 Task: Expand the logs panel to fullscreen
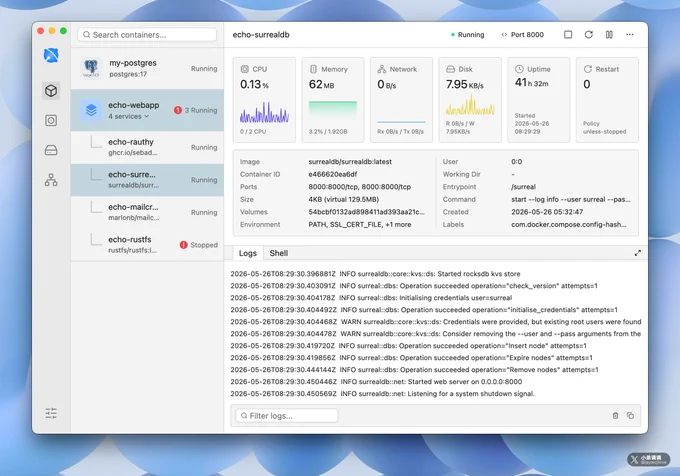point(638,253)
